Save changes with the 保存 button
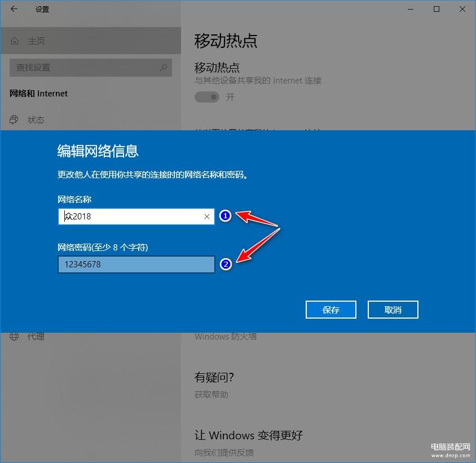 click(331, 310)
